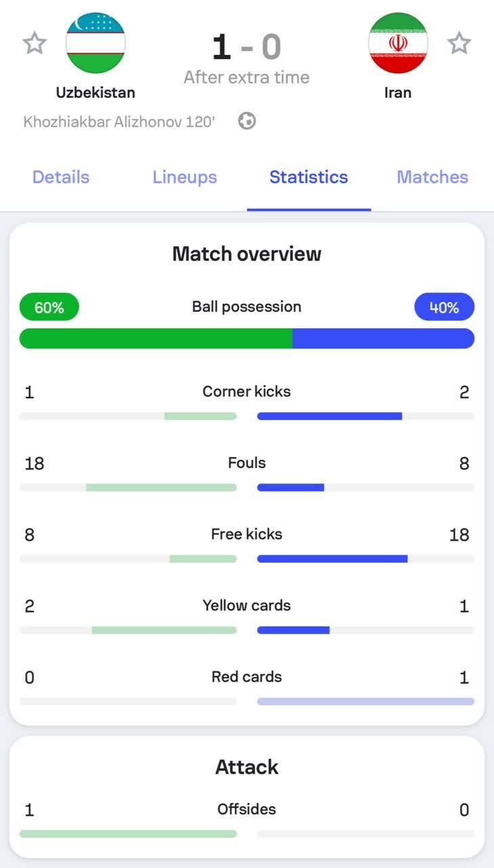Click the soccer ball goal icon
Viewport: 494px width, 868px height.
247,122
